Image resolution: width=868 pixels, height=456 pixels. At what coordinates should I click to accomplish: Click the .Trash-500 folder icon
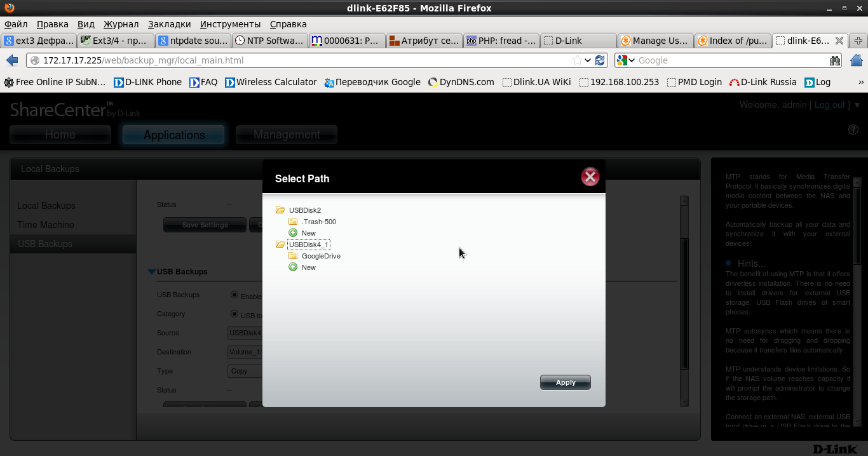coord(293,222)
